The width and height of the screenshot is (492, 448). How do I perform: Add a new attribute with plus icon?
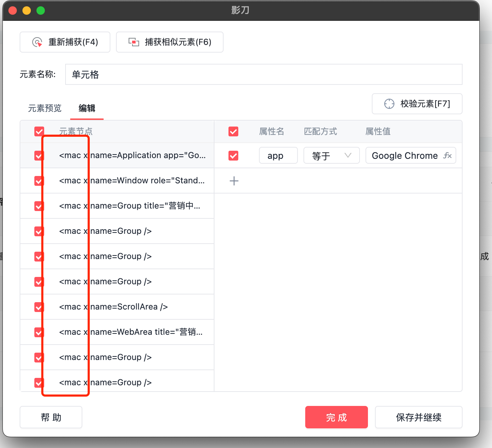tap(234, 181)
